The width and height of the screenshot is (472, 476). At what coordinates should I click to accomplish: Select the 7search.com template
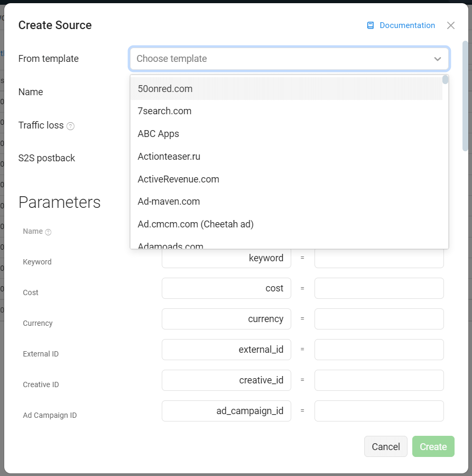(286, 111)
